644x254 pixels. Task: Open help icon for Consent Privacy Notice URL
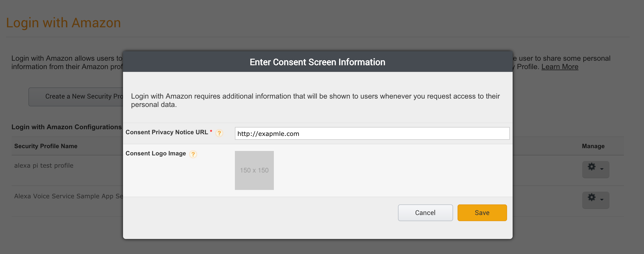[219, 133]
